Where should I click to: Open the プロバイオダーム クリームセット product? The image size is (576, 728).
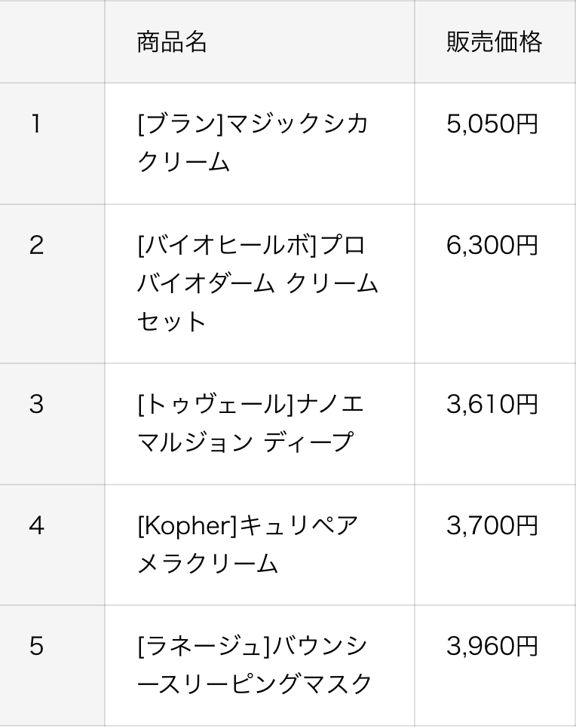pos(256,284)
